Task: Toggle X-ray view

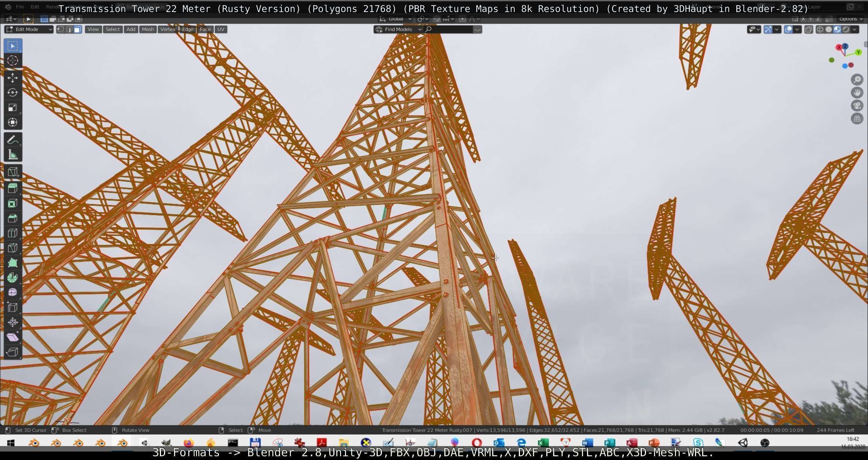Action: 809,29
